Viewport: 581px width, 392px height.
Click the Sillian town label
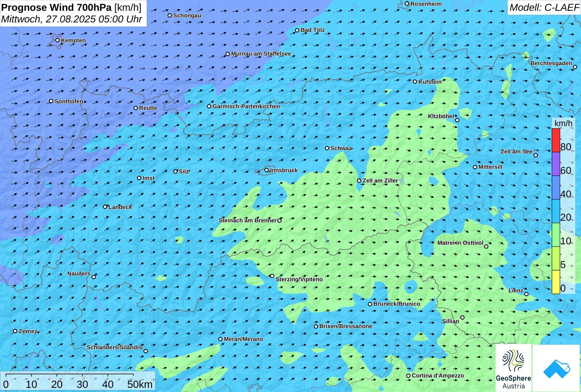click(x=451, y=321)
